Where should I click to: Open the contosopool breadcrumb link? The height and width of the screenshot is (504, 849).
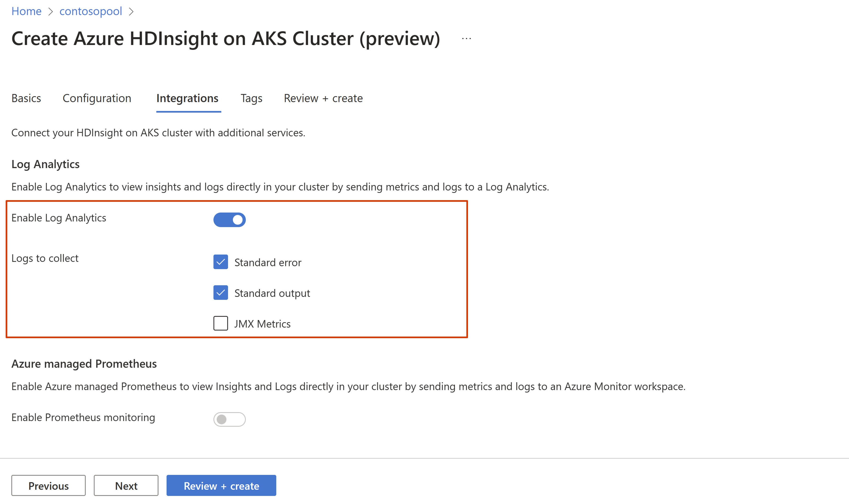pyautogui.click(x=90, y=11)
